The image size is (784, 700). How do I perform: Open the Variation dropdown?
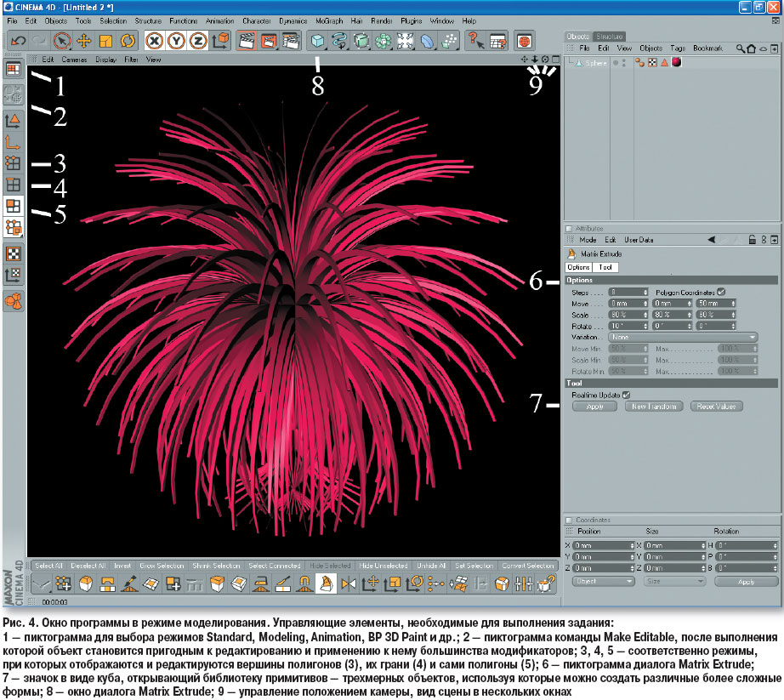click(x=683, y=337)
